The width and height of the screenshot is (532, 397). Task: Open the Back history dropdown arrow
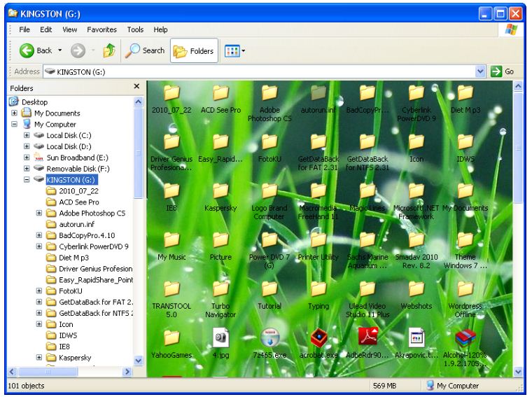59,50
